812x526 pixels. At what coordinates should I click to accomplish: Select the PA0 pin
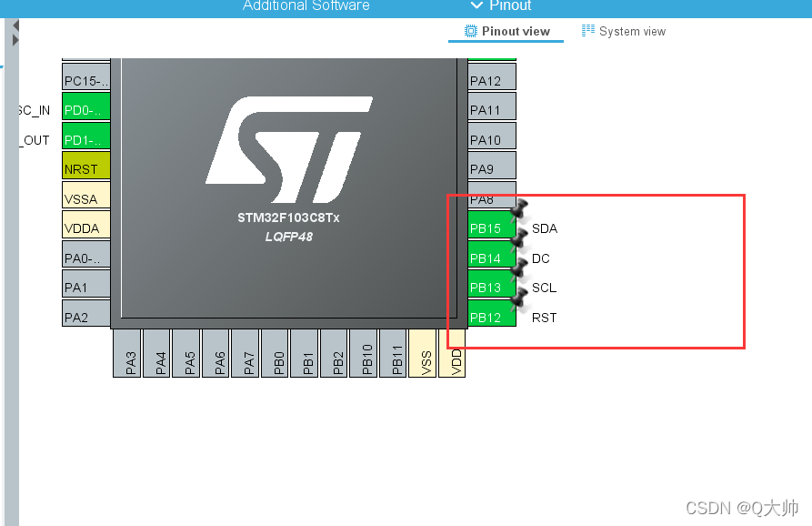click(x=86, y=254)
